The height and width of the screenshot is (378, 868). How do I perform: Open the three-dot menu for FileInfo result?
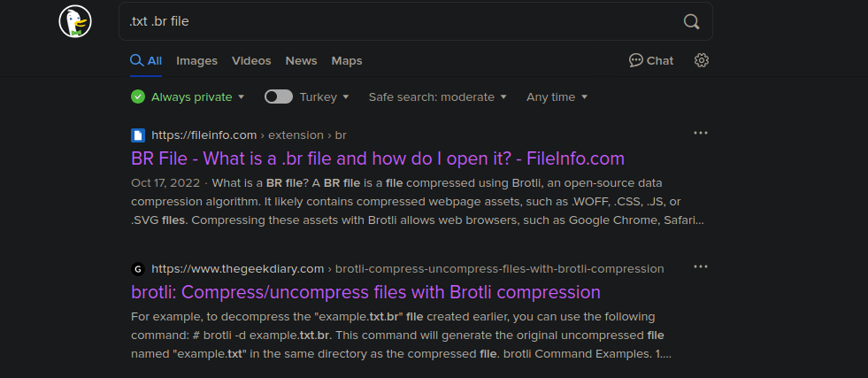tap(701, 133)
